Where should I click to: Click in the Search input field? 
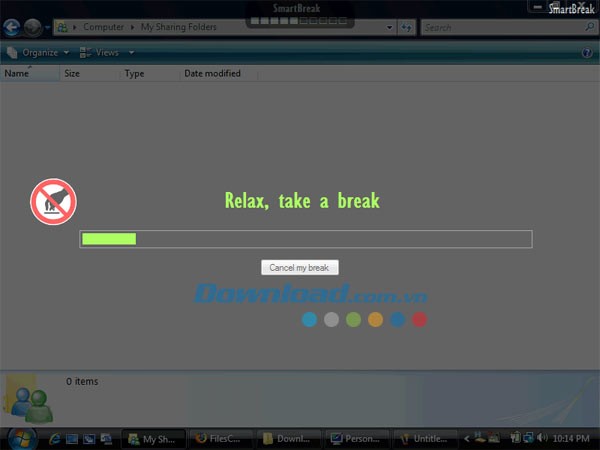coord(501,28)
